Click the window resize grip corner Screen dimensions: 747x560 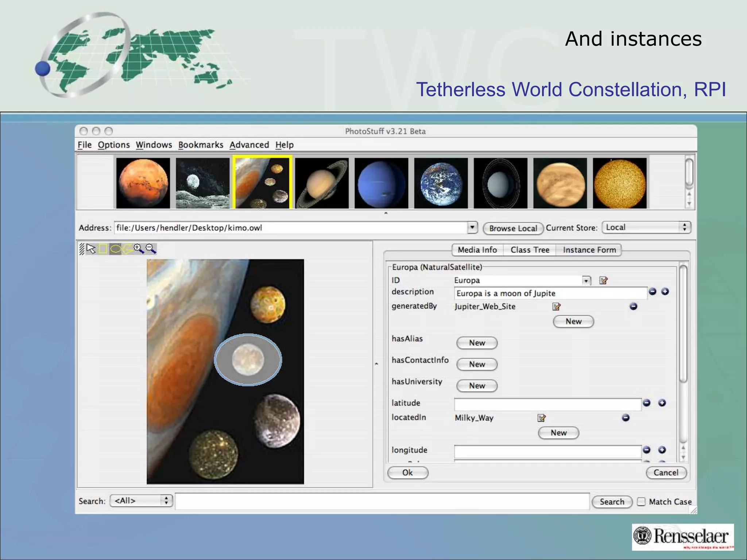coord(693,510)
